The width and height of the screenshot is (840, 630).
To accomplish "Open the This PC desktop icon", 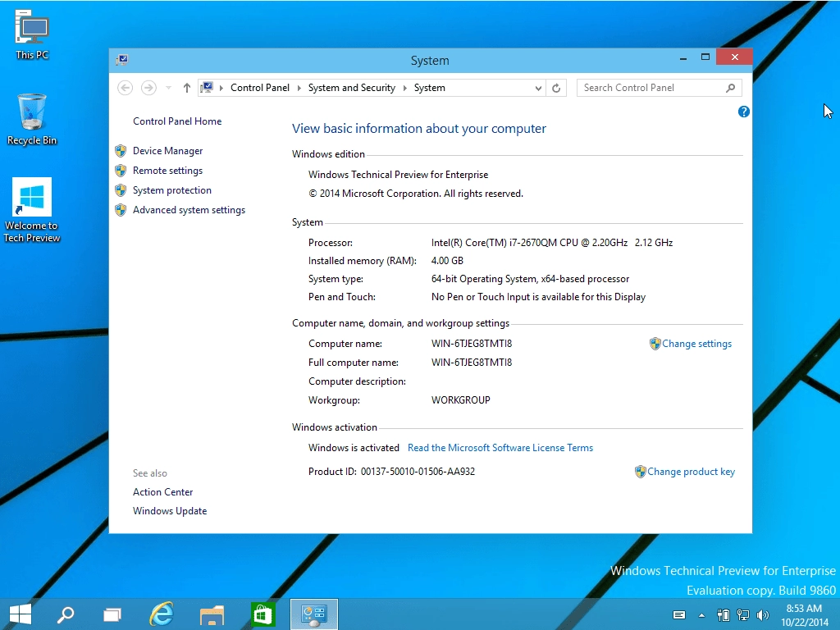I will (32, 34).
